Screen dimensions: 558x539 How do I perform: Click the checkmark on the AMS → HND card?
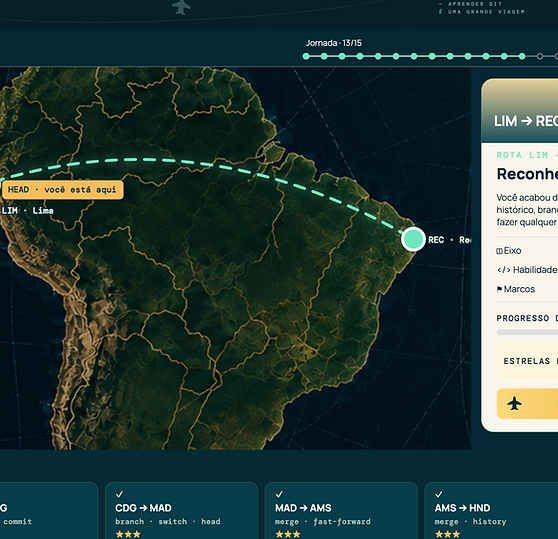point(439,494)
